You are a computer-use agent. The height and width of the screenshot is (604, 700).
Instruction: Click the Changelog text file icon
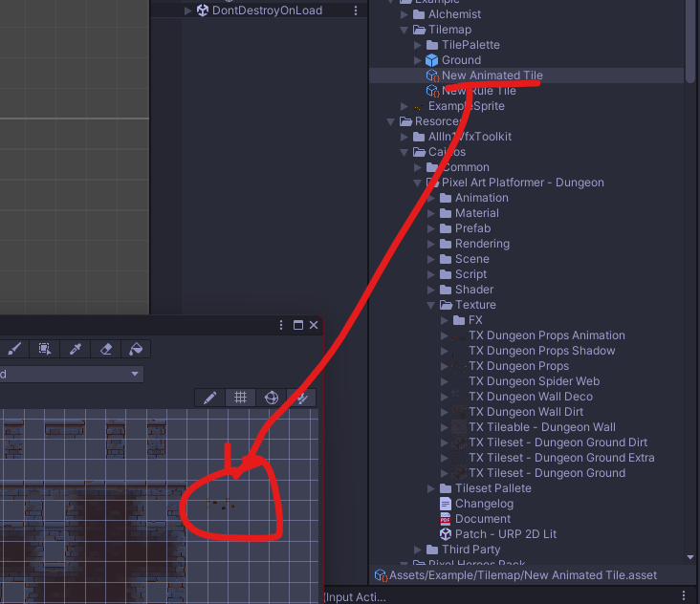coord(446,504)
